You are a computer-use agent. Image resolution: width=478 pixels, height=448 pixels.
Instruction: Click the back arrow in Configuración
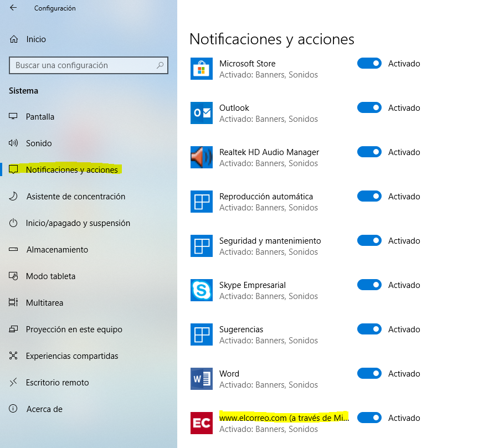click(x=13, y=8)
